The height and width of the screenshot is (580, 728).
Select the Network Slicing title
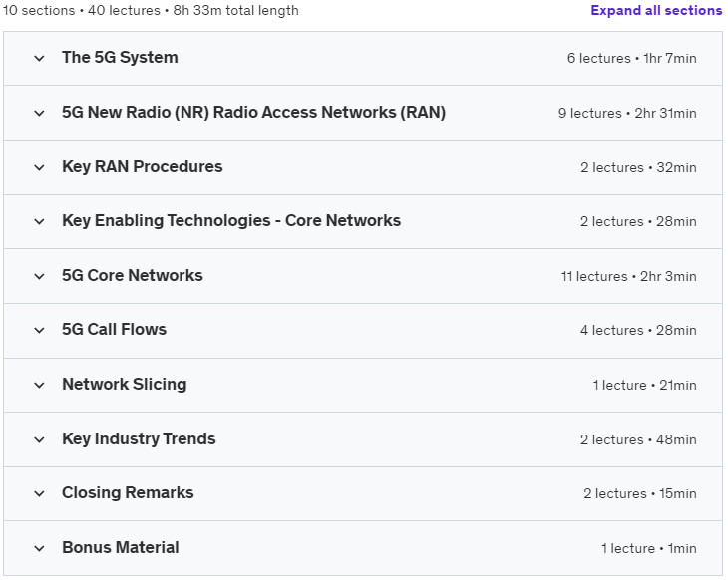(125, 385)
